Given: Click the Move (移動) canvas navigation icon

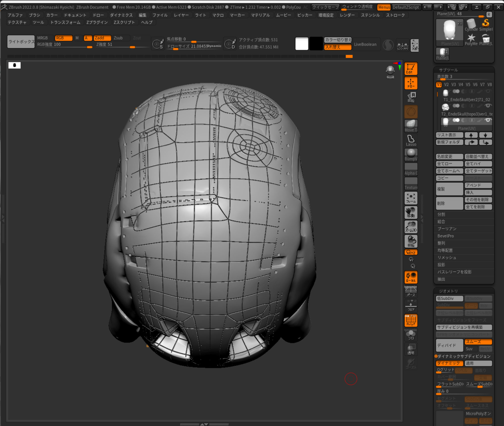Looking at the screenshot, I should pos(411,212).
